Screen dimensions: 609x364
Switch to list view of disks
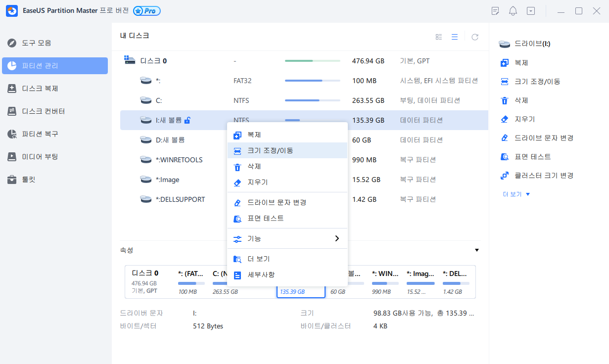click(x=455, y=36)
